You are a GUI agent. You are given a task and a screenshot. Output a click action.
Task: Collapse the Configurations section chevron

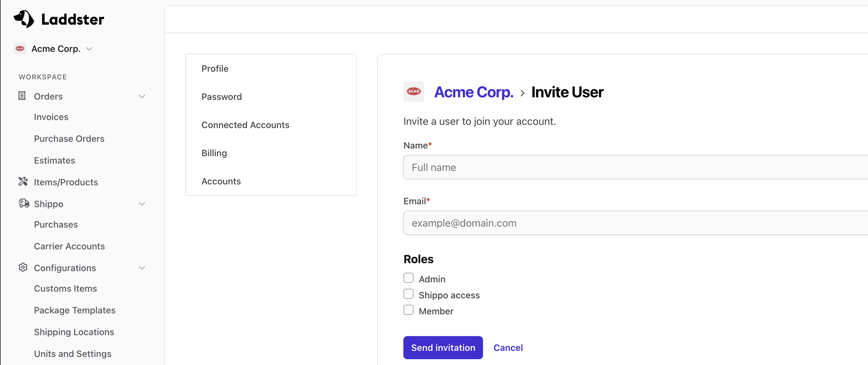click(142, 268)
